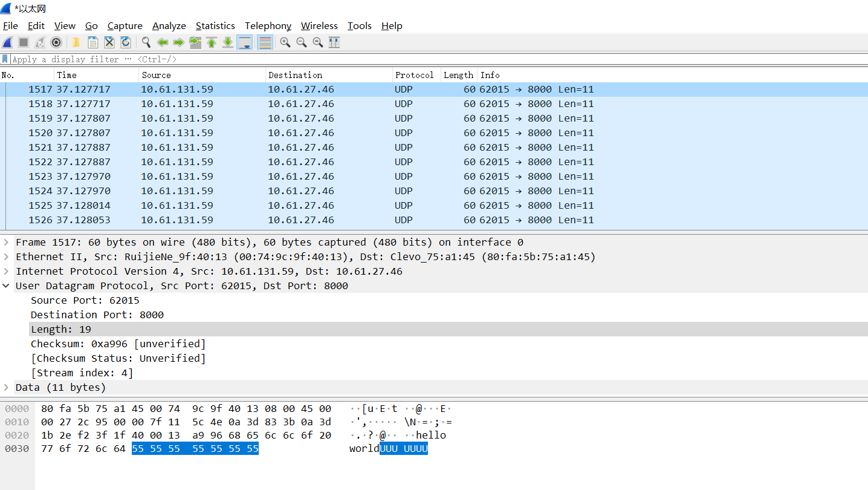This screenshot has width=868, height=490.
Task: Open the File menu
Action: [x=10, y=25]
